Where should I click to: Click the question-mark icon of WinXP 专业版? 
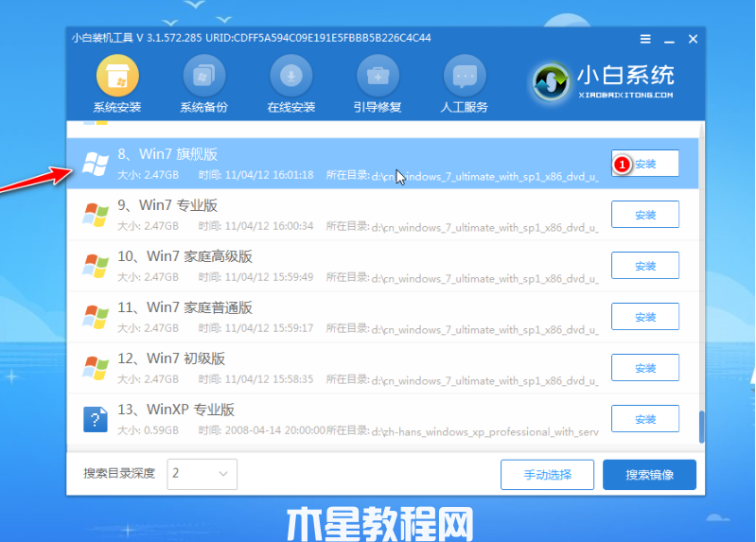(x=96, y=419)
